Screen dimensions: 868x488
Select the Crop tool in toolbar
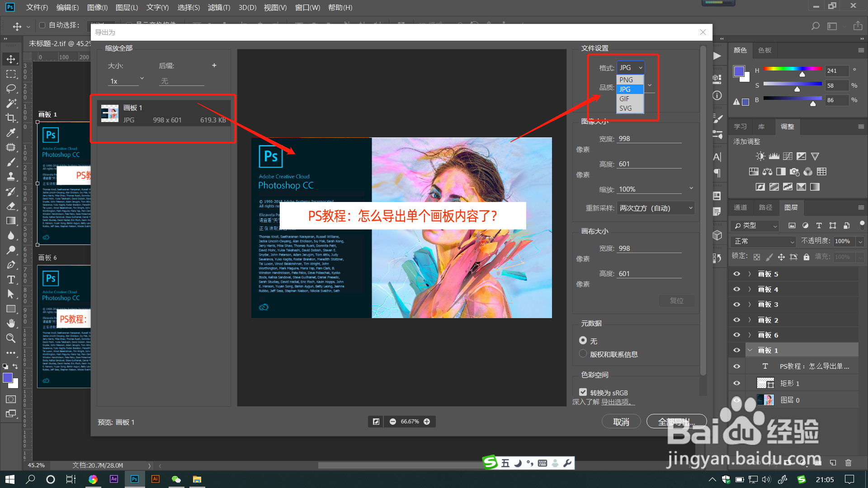point(11,118)
